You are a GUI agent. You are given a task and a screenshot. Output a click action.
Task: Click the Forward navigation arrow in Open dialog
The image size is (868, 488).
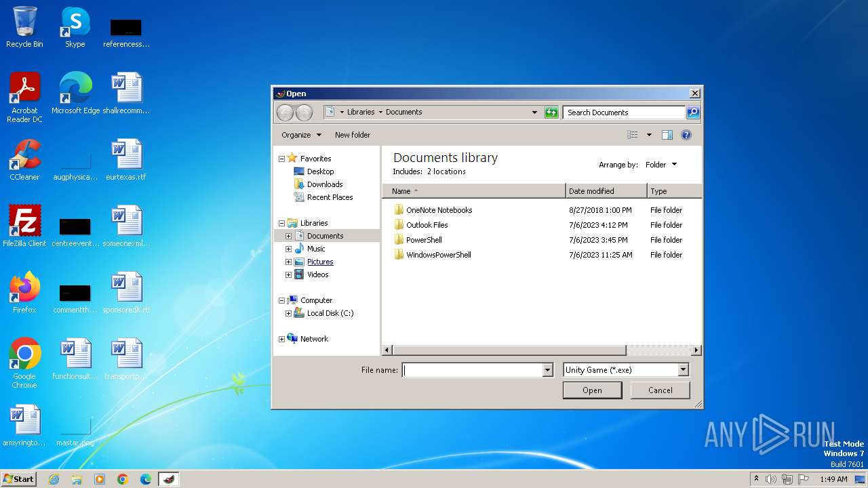click(304, 113)
